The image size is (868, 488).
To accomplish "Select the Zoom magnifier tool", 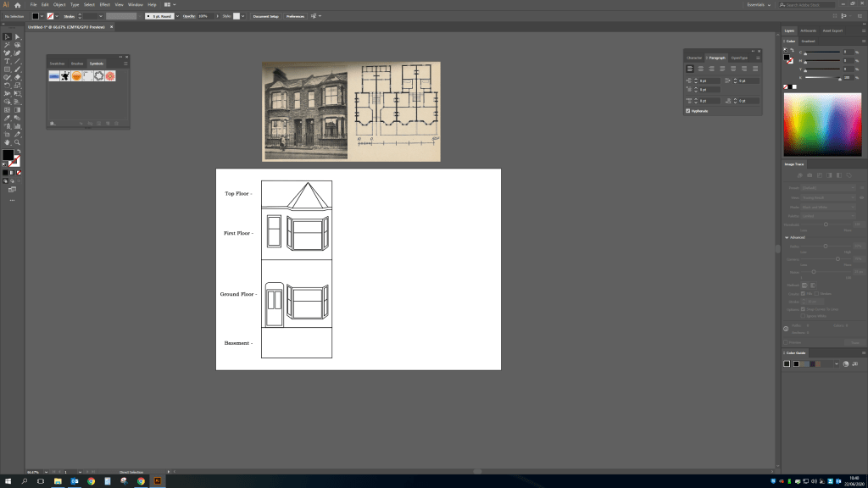I will tap(18, 142).
